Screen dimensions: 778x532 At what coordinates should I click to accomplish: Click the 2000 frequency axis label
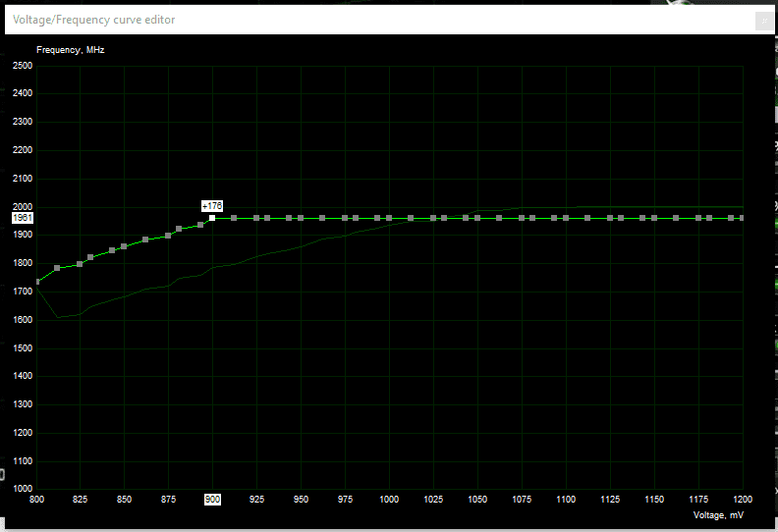click(x=23, y=207)
